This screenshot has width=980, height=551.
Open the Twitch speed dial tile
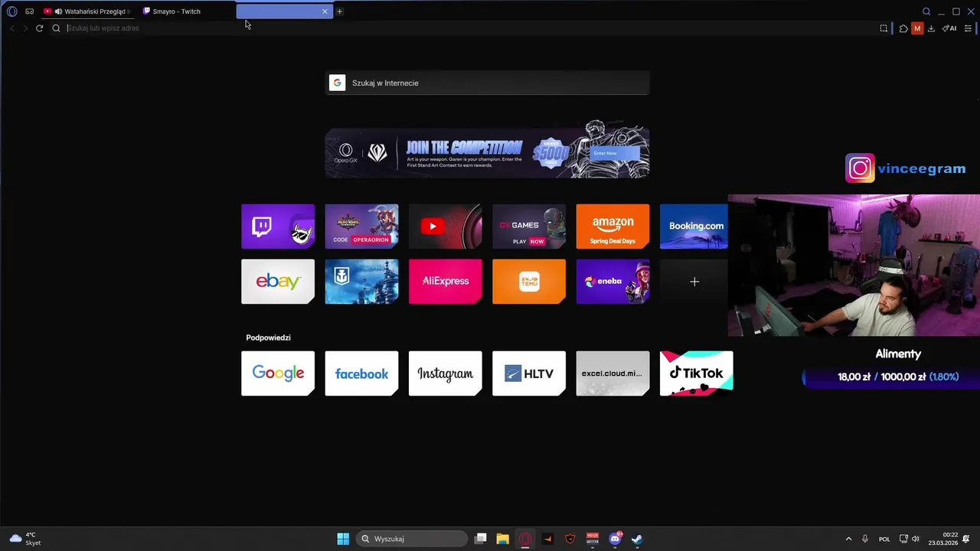[x=278, y=227]
